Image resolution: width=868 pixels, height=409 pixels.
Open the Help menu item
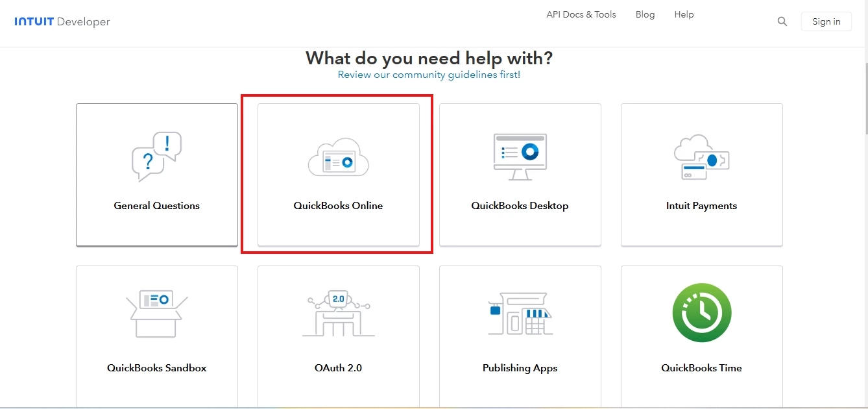click(x=684, y=14)
